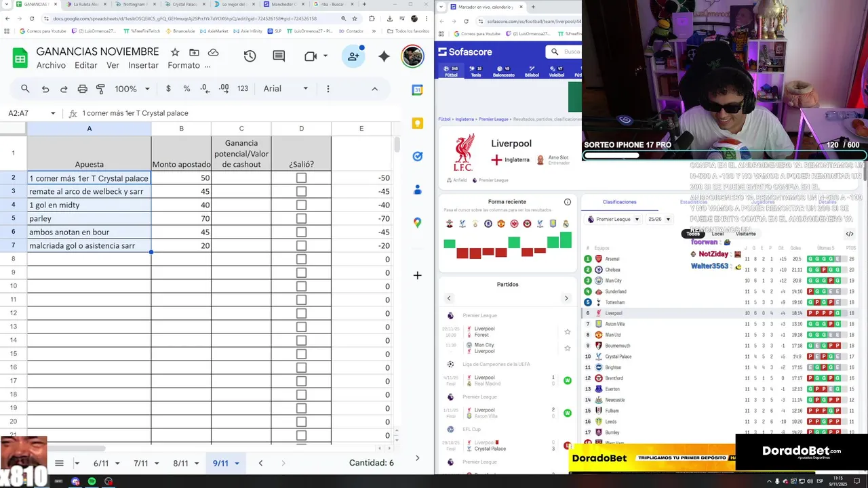Open the Arial font dropdown
The height and width of the screenshot is (488, 868).
click(286, 89)
